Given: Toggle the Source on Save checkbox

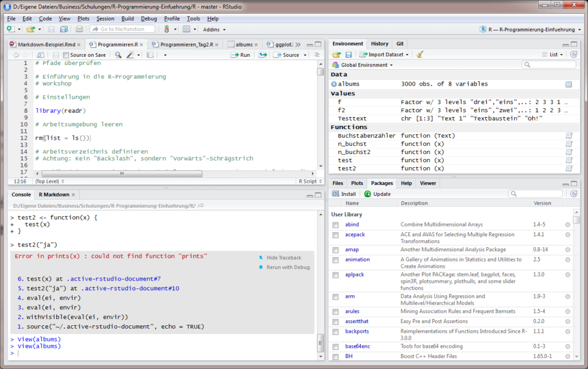Looking at the screenshot, I should [x=66, y=55].
